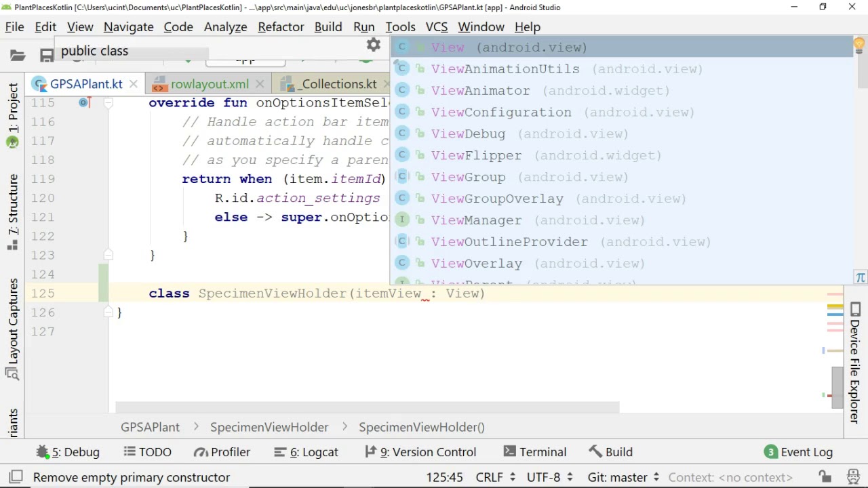Collapse the fold marker on line 115
Image resolution: width=868 pixels, height=488 pixels.
click(107, 103)
